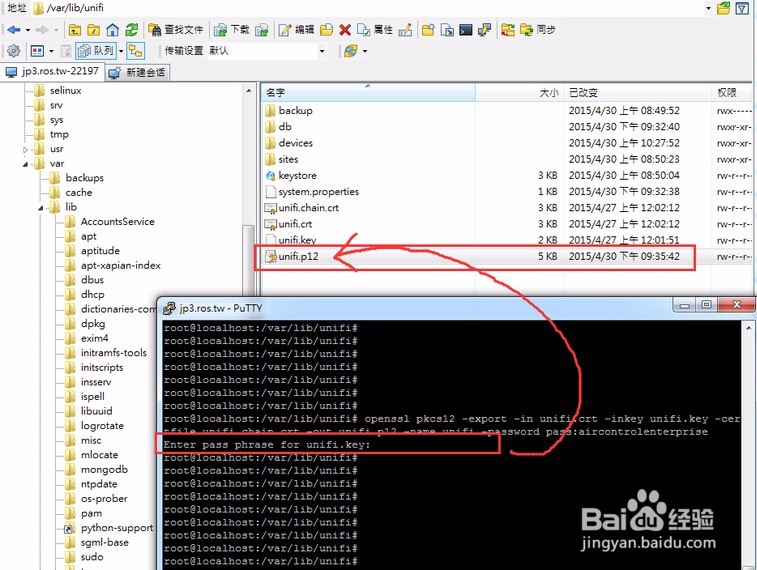Click the 下载 download button
Viewport: 757px width, 570px height.
tap(231, 30)
